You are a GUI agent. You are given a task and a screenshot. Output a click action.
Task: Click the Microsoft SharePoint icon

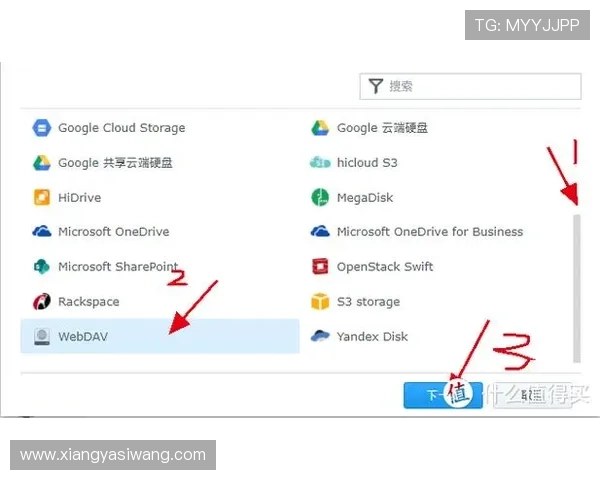[42, 266]
